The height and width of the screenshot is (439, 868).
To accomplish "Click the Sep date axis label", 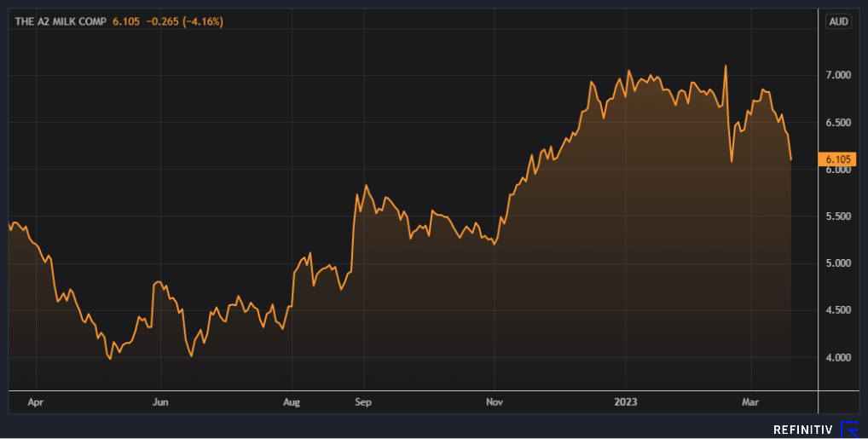I will pos(363,402).
